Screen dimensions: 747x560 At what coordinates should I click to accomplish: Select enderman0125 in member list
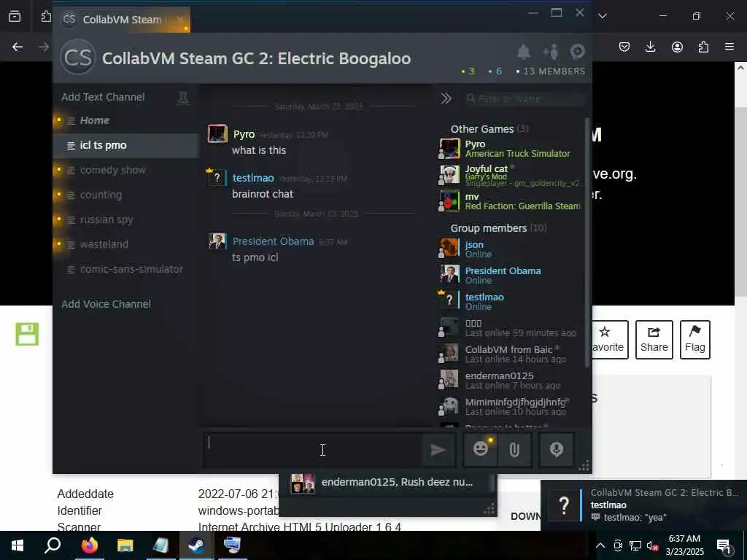pos(511,380)
